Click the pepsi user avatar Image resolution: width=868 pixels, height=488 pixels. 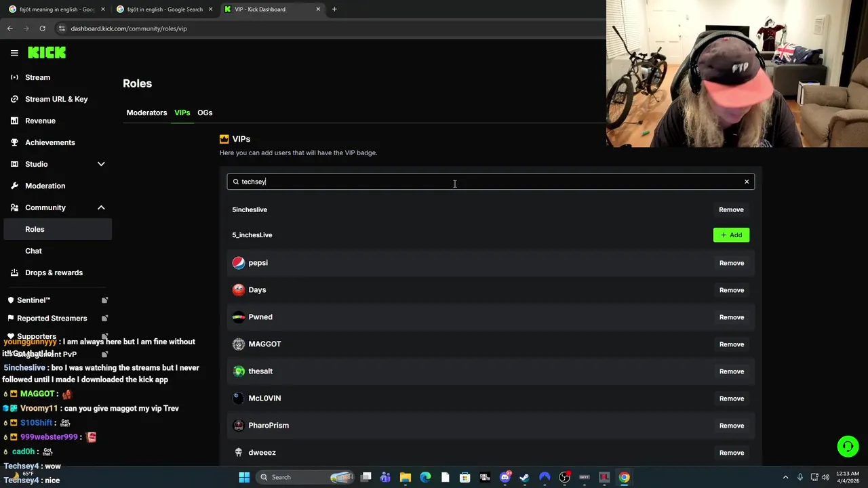coord(239,263)
